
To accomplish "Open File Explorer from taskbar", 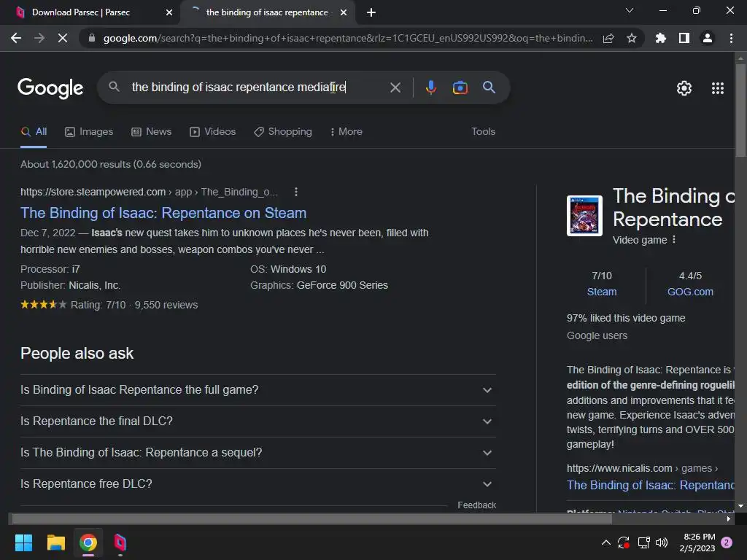I will [x=55, y=542].
